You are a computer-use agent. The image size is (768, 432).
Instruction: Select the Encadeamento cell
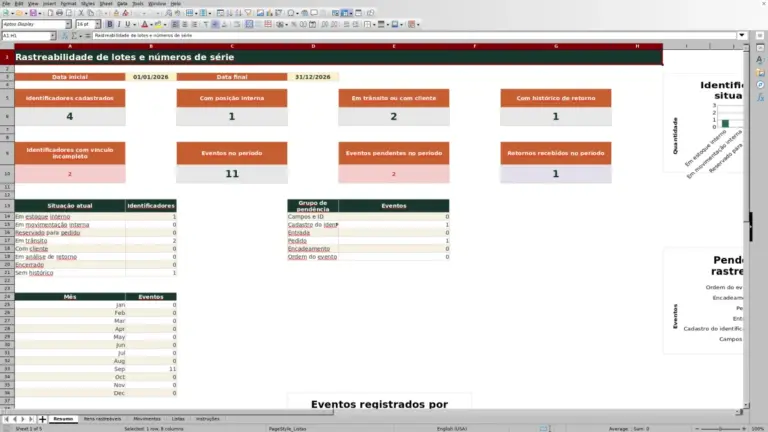tap(312, 249)
